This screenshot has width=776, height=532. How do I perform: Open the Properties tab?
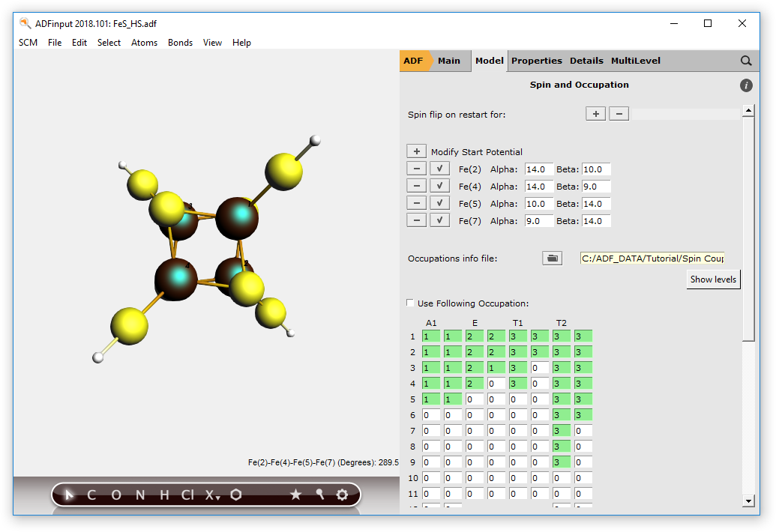coord(537,61)
